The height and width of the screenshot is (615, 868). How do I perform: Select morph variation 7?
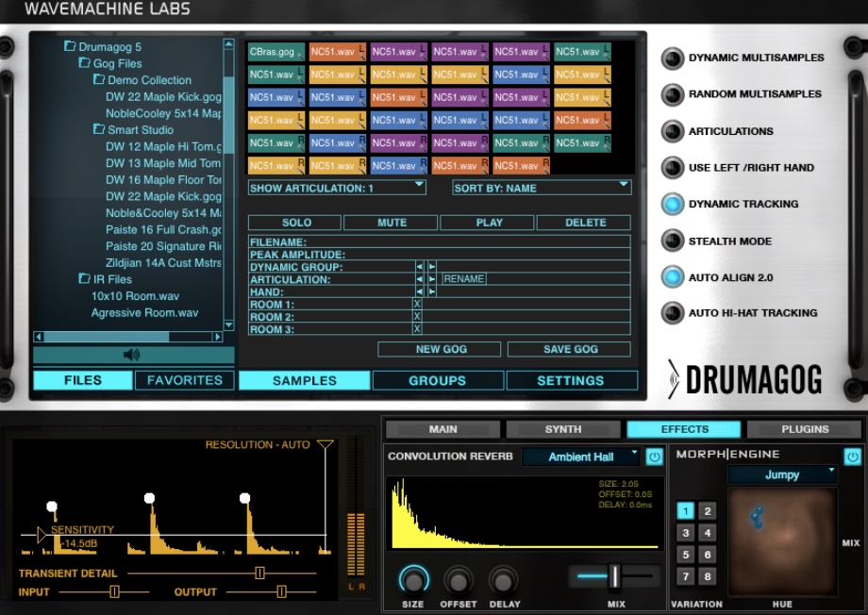tap(685, 576)
